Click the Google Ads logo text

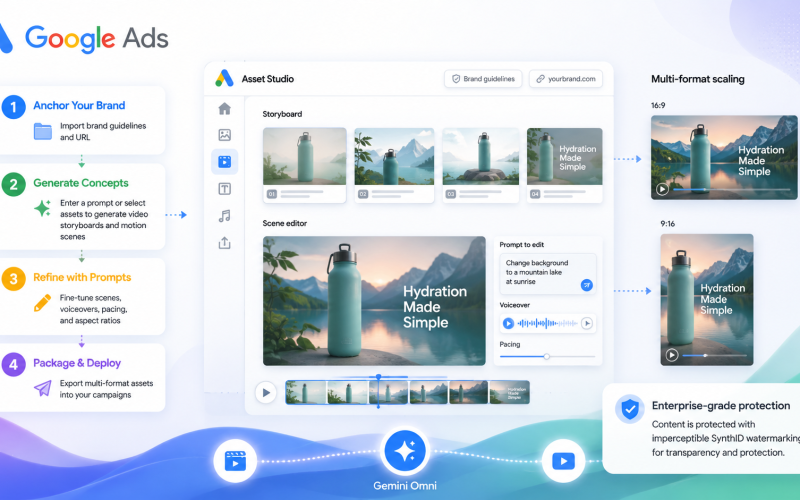(x=97, y=39)
